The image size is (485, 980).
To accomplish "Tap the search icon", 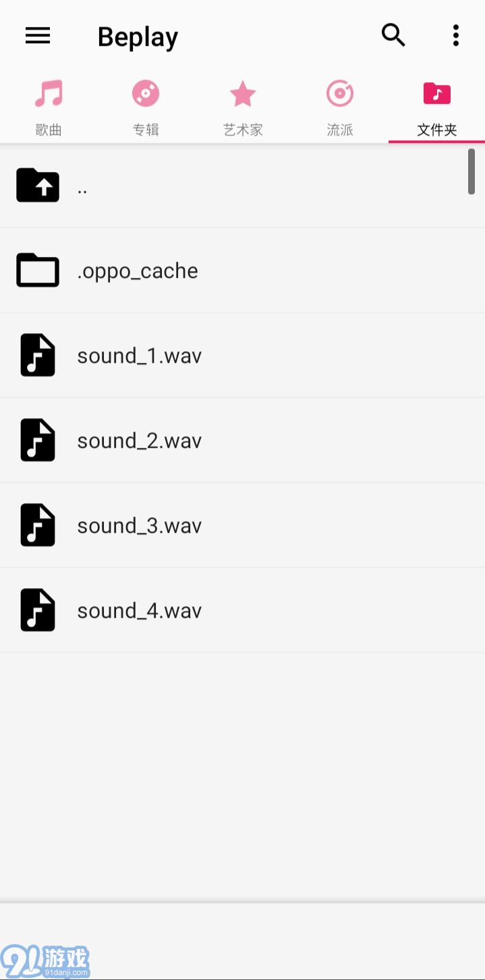I will point(393,34).
